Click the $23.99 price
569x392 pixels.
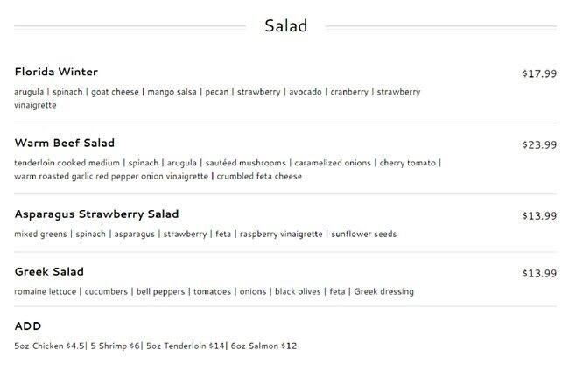click(538, 144)
